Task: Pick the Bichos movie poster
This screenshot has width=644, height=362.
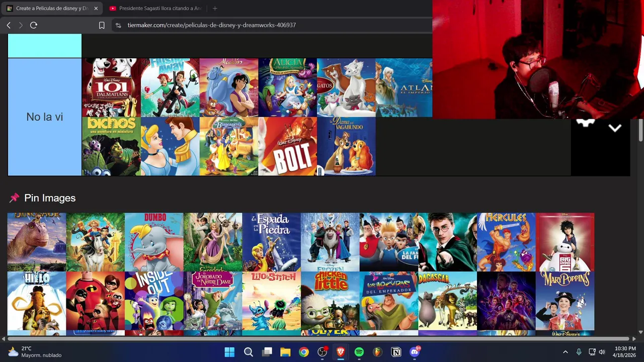Action: point(111,146)
